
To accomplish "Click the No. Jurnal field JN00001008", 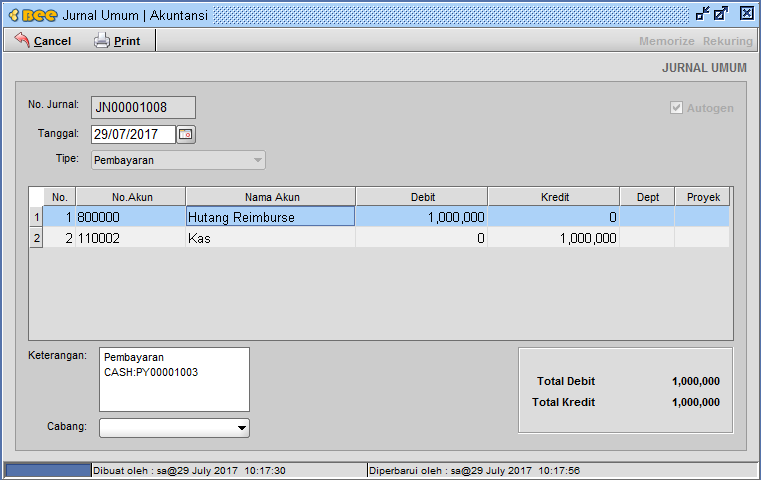I will [x=143, y=107].
